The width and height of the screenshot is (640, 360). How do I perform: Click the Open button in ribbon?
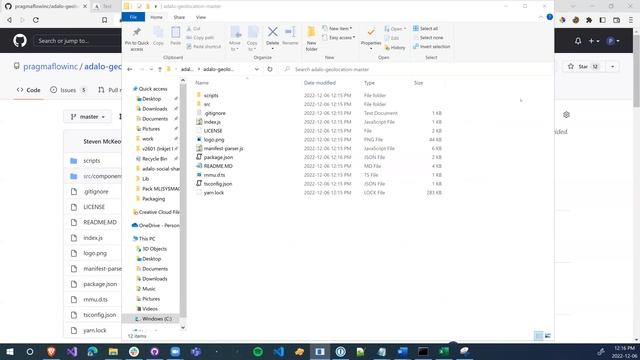tap(395, 29)
